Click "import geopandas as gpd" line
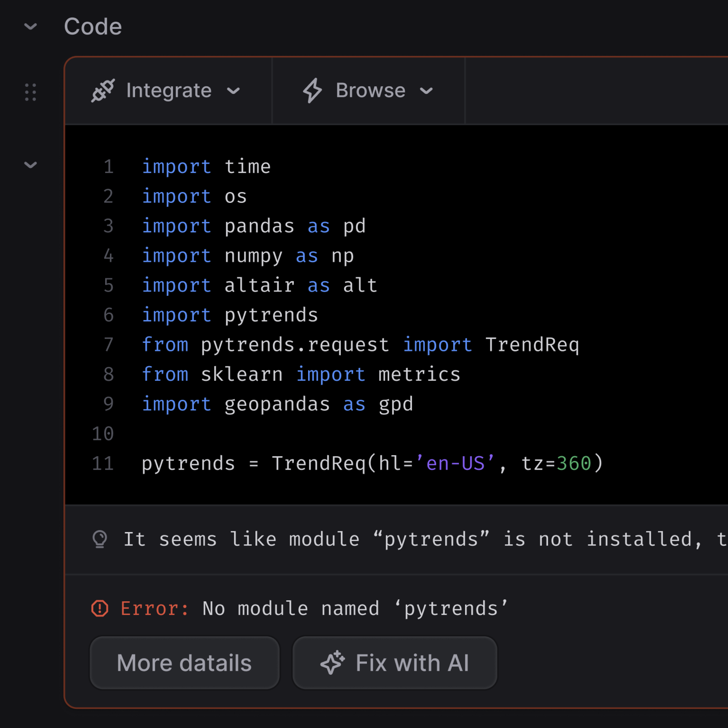This screenshot has width=728, height=728. 277,404
